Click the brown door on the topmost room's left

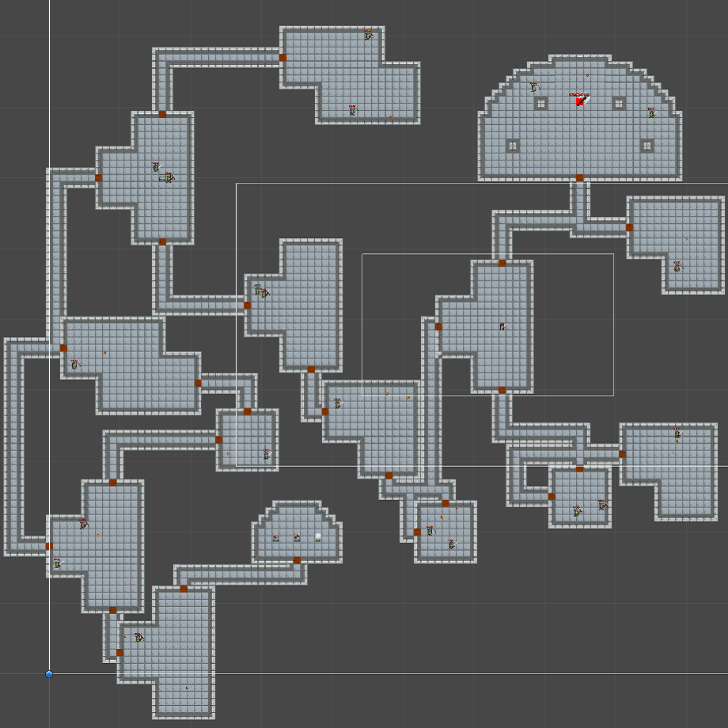tap(282, 57)
